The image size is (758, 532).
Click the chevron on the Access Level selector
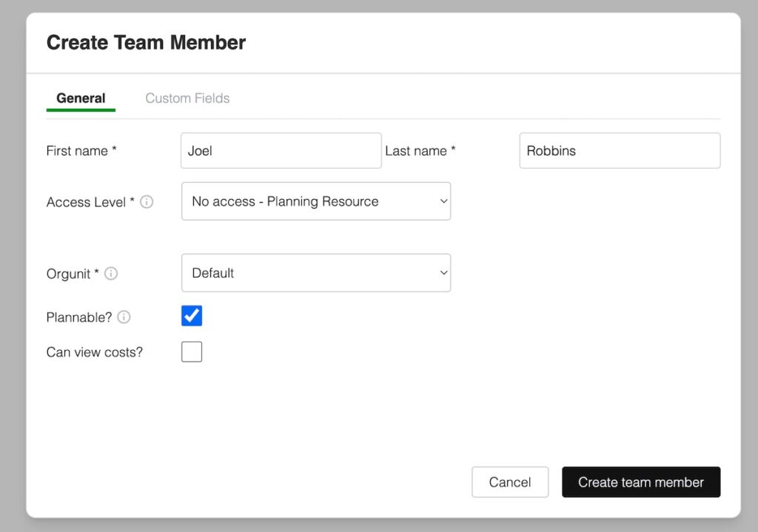coord(442,201)
